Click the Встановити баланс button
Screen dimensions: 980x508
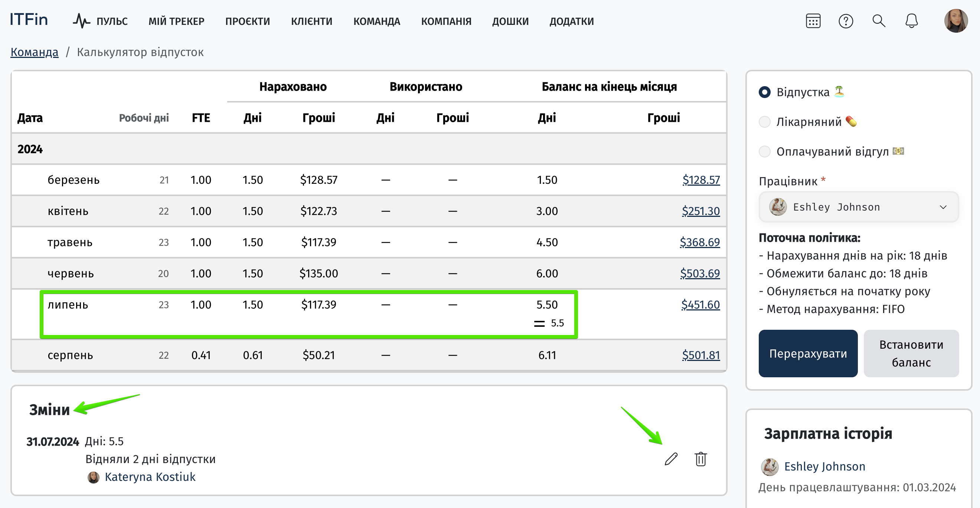pos(911,354)
